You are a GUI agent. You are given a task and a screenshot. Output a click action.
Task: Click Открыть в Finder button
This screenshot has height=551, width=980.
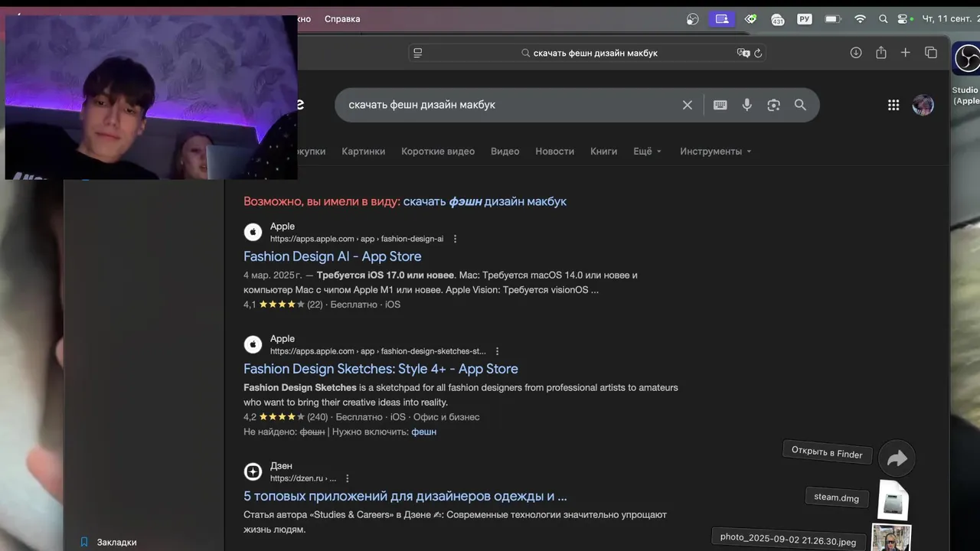point(827,452)
